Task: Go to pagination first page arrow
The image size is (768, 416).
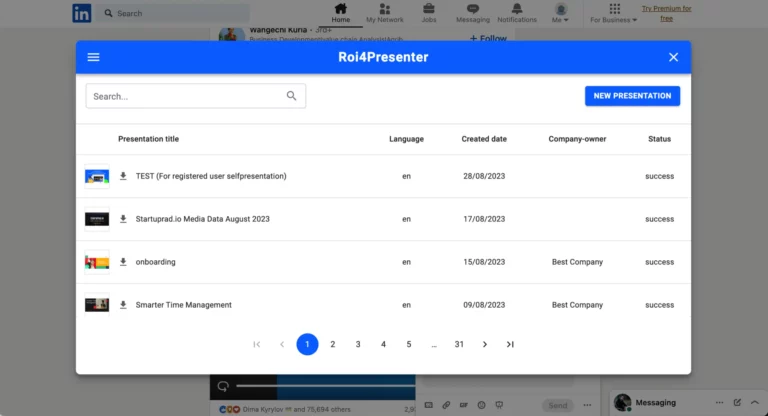Action: coord(257,344)
